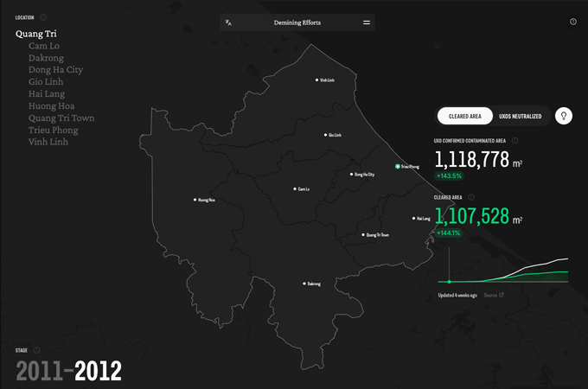Choose Quang Tri Town in list

(x=61, y=118)
